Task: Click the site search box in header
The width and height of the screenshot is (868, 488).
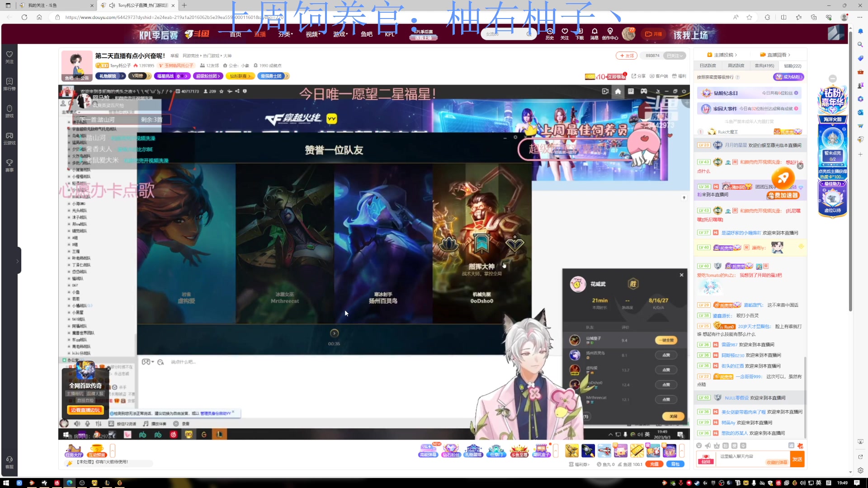Action: [x=509, y=34]
